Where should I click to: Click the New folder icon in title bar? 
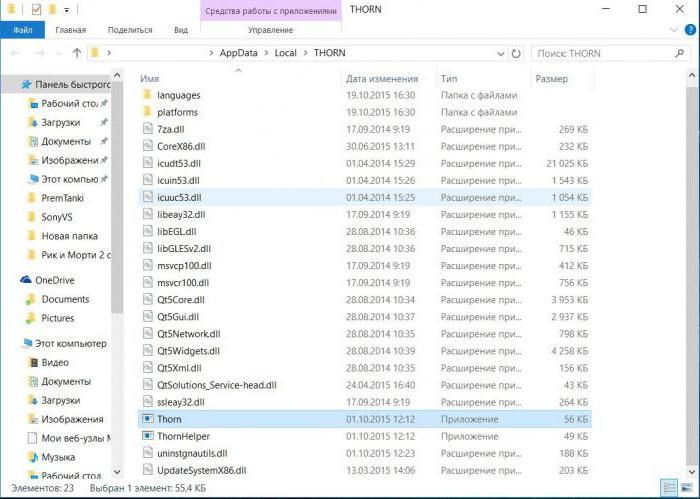(52, 9)
